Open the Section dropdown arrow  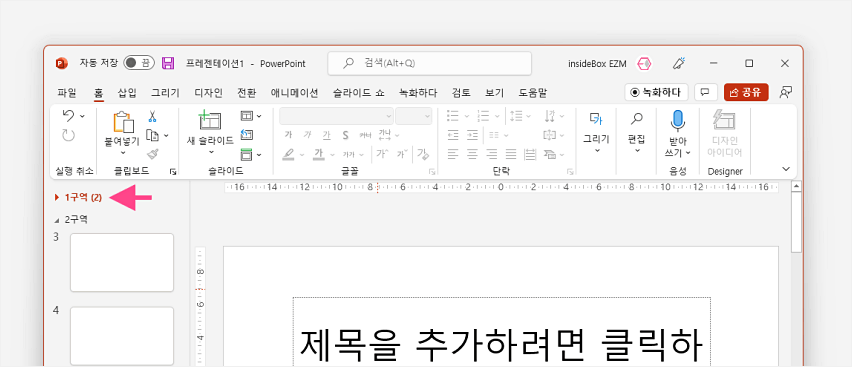(x=259, y=155)
